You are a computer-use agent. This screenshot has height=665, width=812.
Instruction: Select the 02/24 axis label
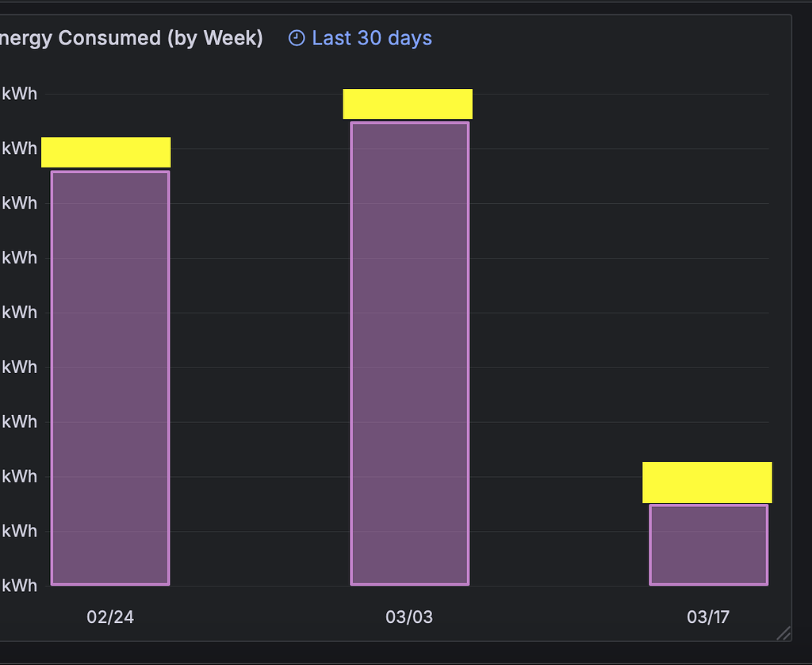(x=109, y=616)
